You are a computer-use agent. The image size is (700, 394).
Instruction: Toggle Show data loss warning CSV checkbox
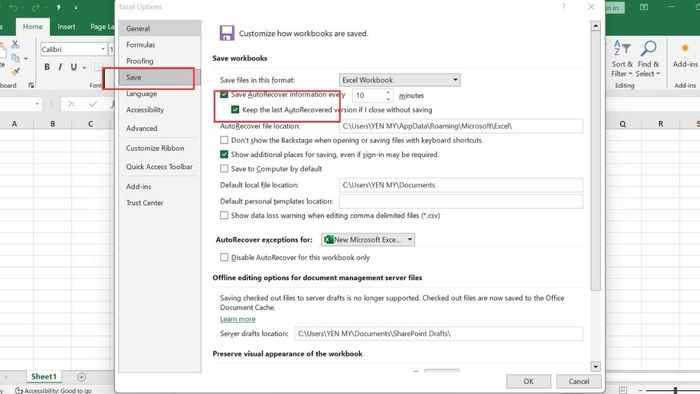coord(224,216)
